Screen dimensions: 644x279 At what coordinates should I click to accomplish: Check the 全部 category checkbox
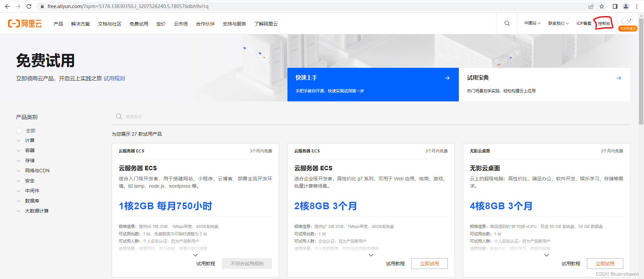click(19, 131)
